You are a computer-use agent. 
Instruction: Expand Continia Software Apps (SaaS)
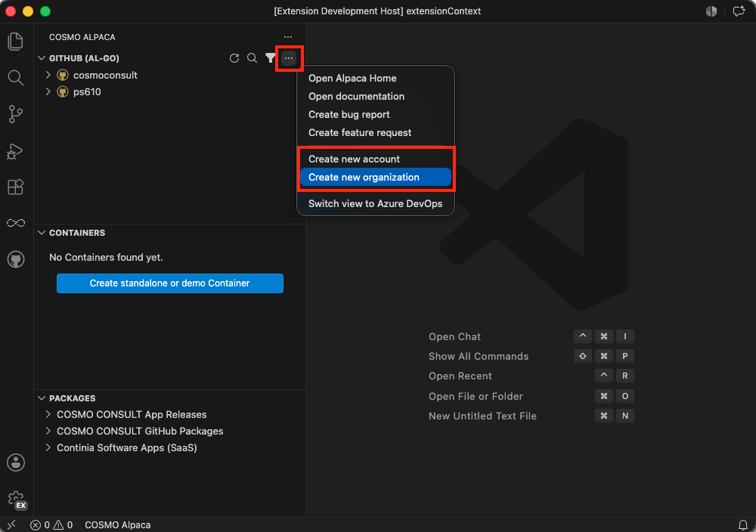tap(48, 447)
